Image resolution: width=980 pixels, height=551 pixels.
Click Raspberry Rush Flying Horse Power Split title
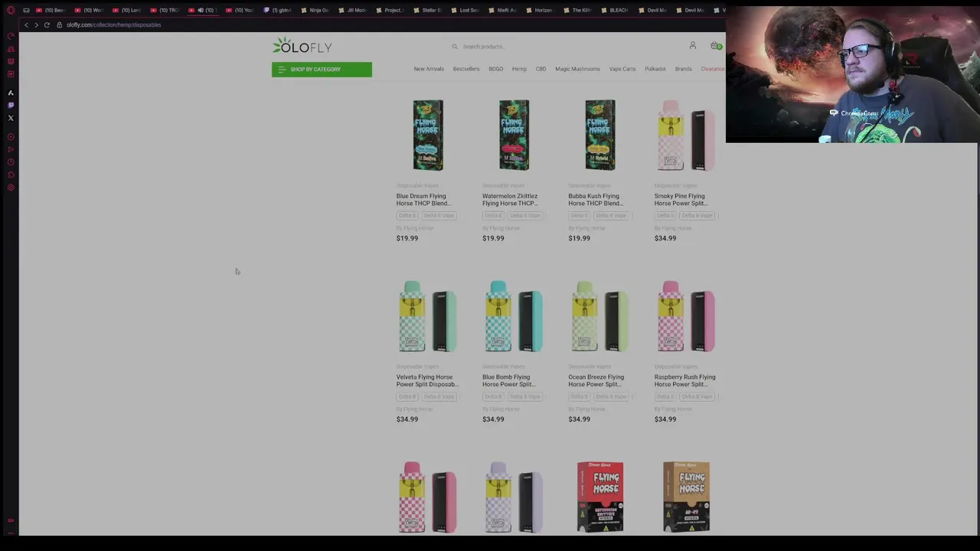(x=684, y=380)
